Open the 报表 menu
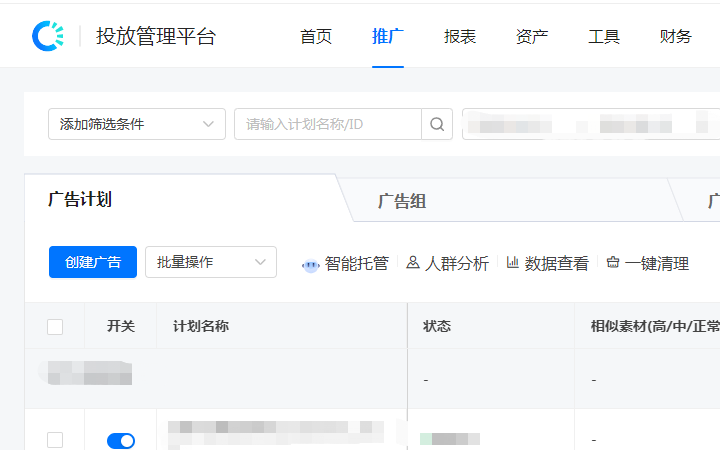Screen dimensions: 720x450 460,36
